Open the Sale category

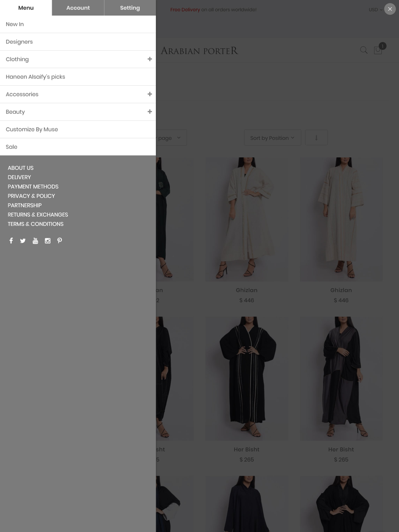[x=78, y=147]
